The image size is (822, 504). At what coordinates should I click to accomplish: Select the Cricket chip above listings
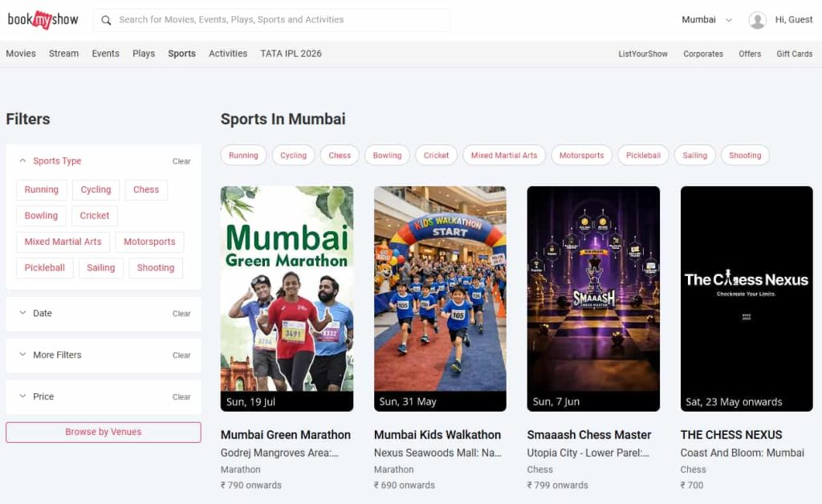point(436,155)
